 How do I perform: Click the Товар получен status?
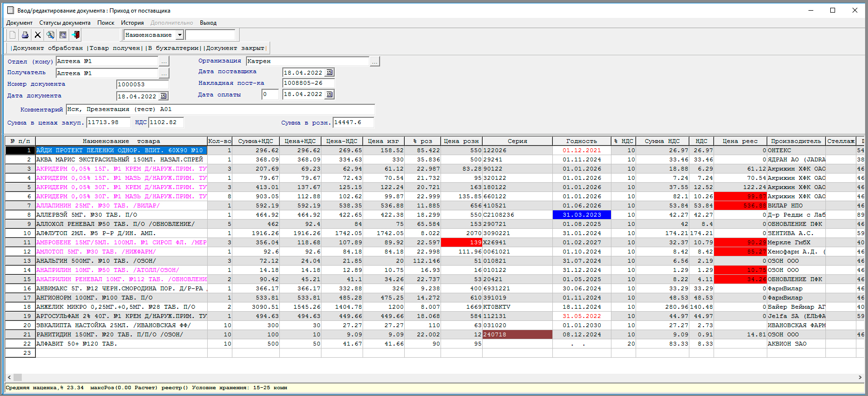click(115, 48)
